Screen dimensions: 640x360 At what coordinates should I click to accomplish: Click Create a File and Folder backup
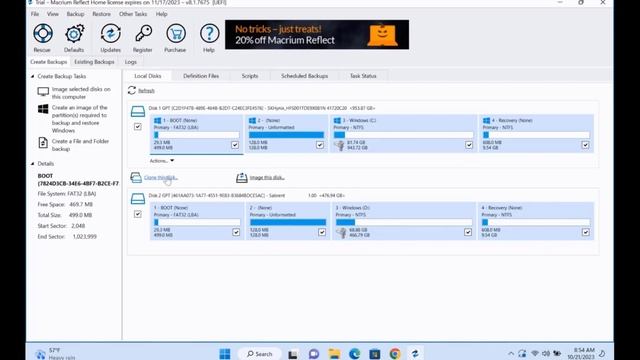click(80, 145)
